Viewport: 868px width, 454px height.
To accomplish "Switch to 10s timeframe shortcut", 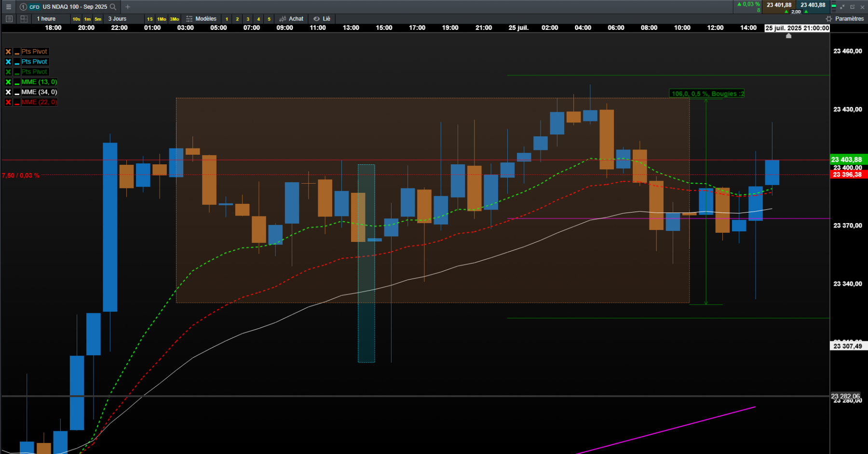I will pyautogui.click(x=76, y=19).
